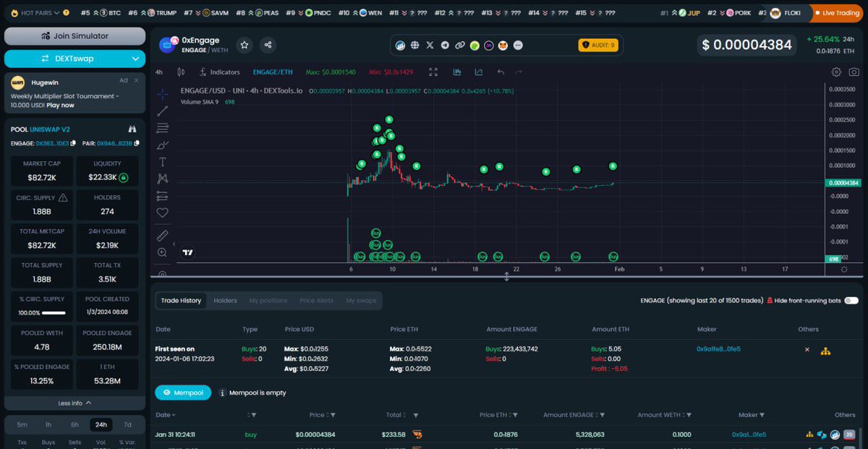868x449 pixels.
Task: Switch to the My positions tab
Action: 268,300
